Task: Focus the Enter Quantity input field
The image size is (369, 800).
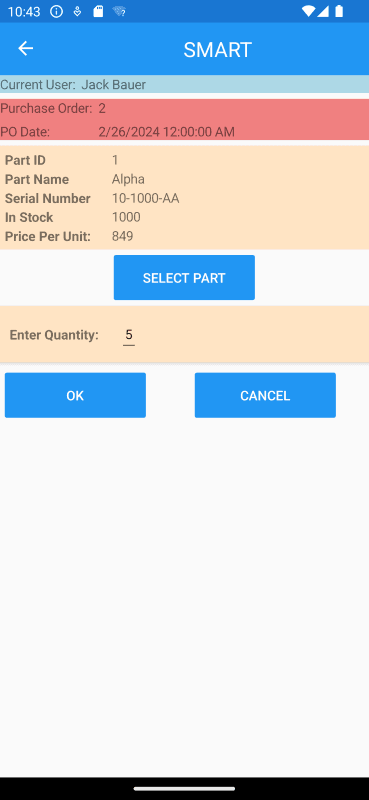Action: pos(129,335)
